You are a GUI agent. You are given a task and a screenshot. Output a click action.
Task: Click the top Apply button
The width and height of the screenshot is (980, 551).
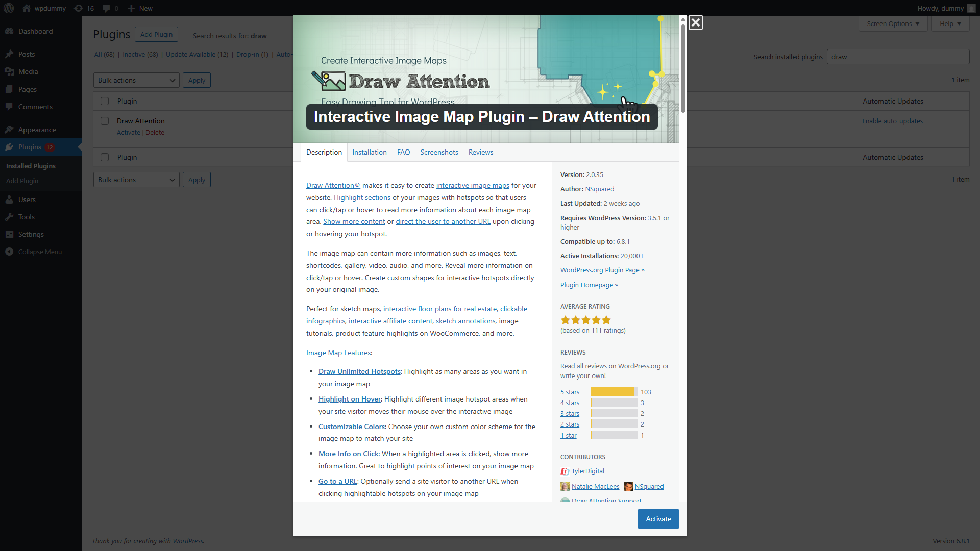pyautogui.click(x=197, y=80)
